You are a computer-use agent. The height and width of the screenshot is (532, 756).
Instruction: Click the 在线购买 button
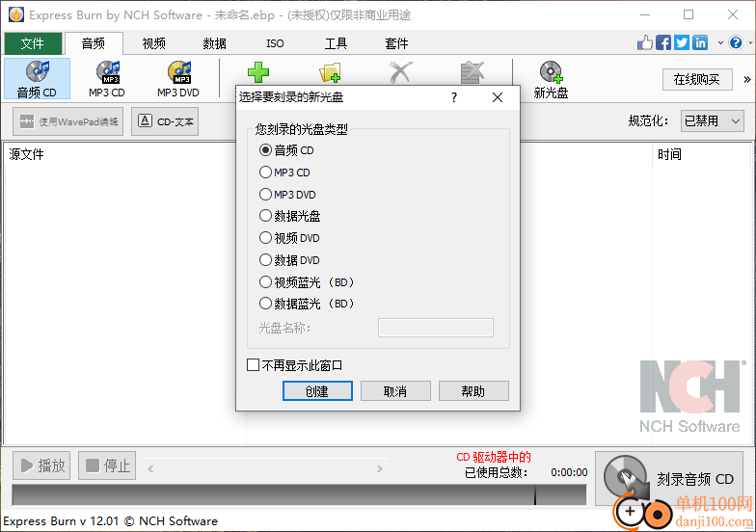pos(697,79)
